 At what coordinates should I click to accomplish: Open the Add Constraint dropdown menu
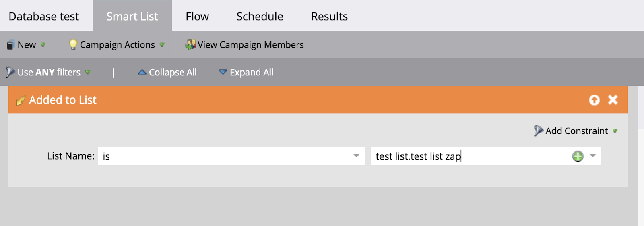[x=615, y=131]
